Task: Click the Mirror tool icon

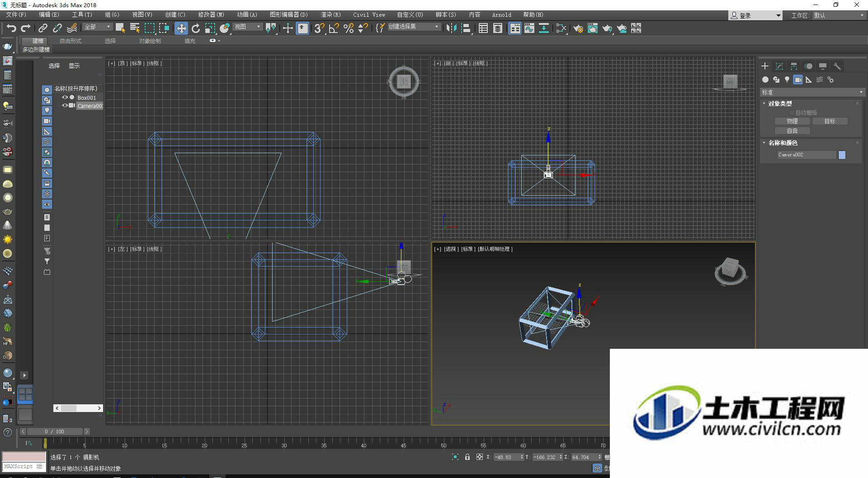Action: (x=451, y=28)
